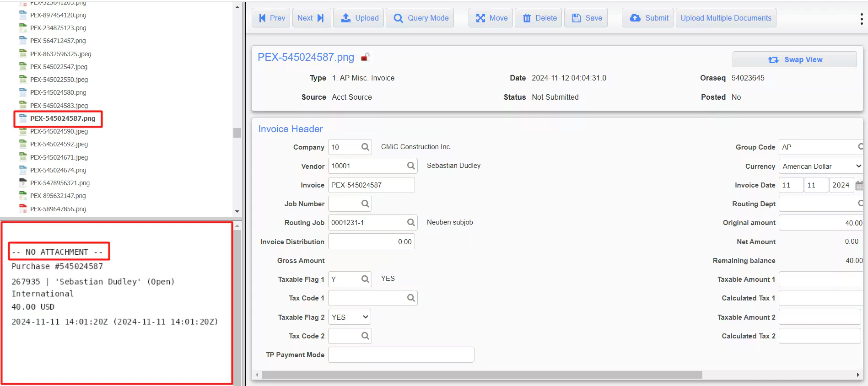Expand the Currency dropdown
Viewport: 868px width, 386px height.
[x=821, y=166]
